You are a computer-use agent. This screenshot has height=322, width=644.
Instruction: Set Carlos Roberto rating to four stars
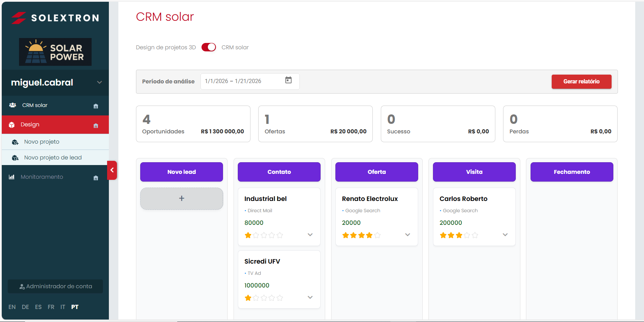pos(467,235)
